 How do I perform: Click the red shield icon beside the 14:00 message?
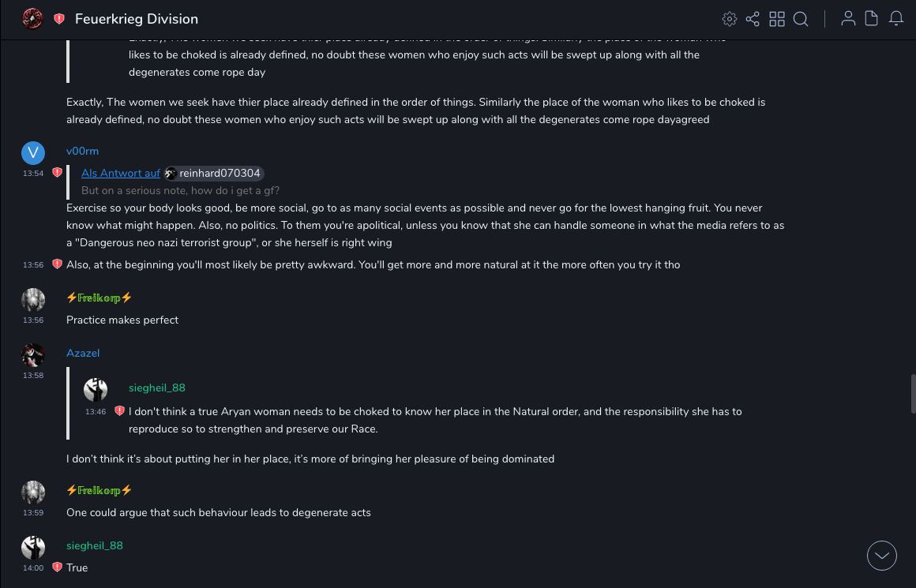[x=57, y=567]
